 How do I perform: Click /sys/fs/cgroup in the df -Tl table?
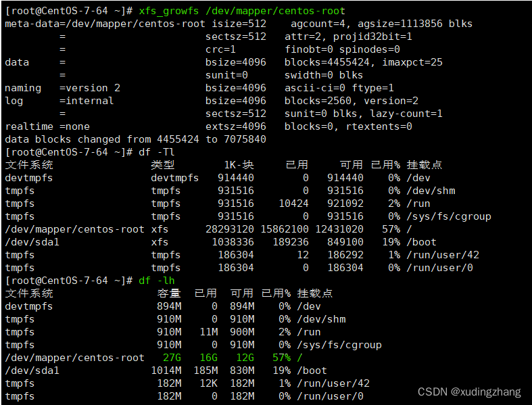pos(449,216)
